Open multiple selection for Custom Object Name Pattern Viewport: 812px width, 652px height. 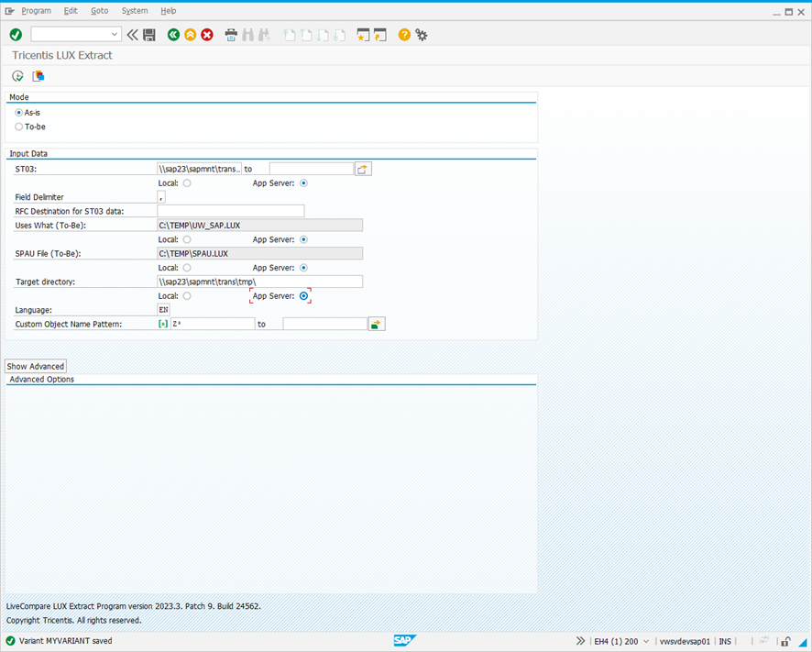tap(377, 323)
